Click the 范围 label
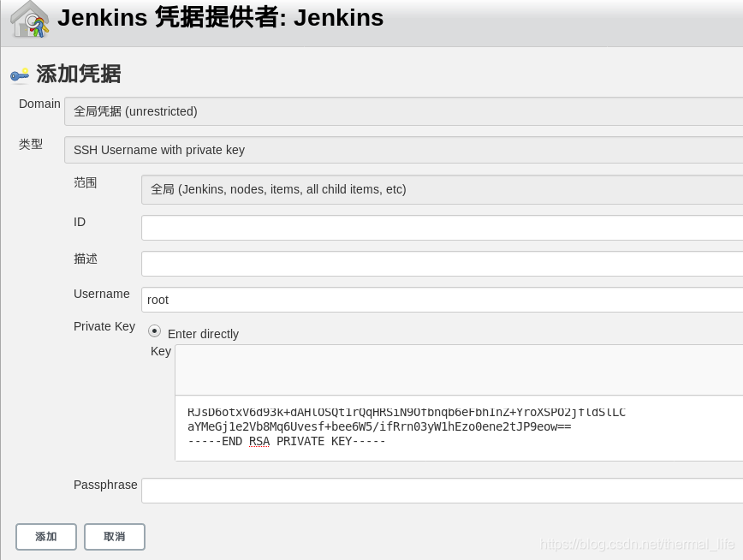 [x=86, y=182]
